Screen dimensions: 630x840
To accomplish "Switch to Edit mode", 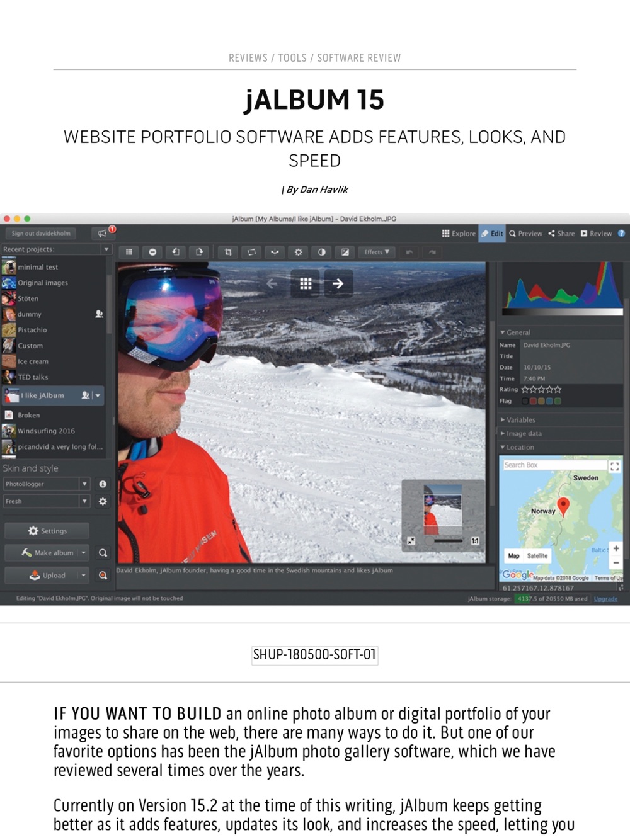I will 492,233.
